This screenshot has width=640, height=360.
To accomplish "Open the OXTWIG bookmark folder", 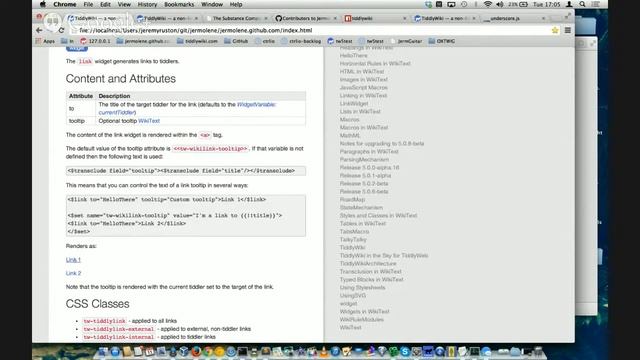I will click(x=442, y=41).
